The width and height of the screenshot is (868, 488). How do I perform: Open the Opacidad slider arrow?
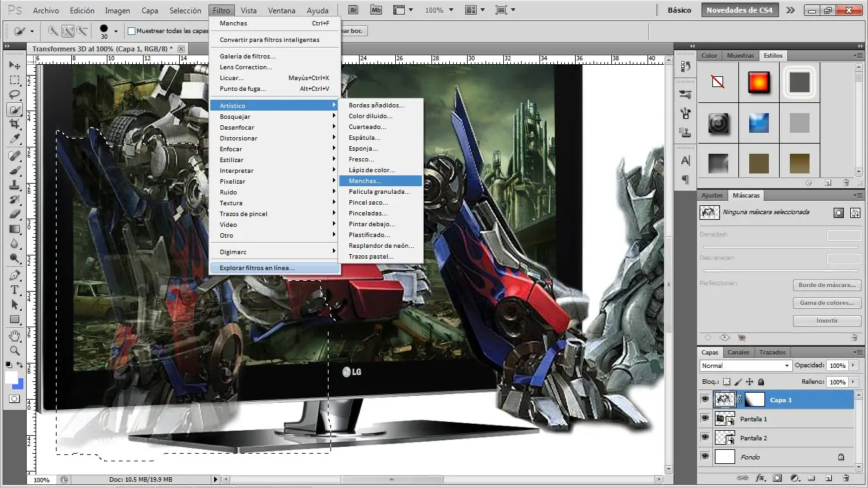pyautogui.click(x=852, y=365)
